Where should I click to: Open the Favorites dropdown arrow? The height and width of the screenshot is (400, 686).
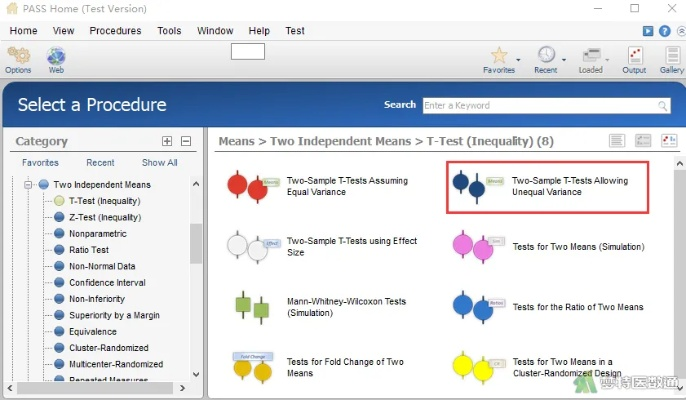518,60
